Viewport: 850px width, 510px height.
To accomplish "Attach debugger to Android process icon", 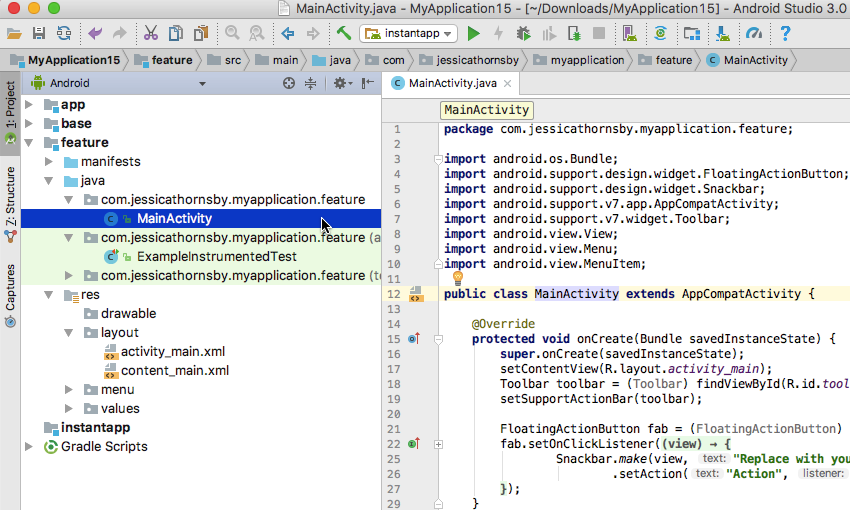I will 574,34.
